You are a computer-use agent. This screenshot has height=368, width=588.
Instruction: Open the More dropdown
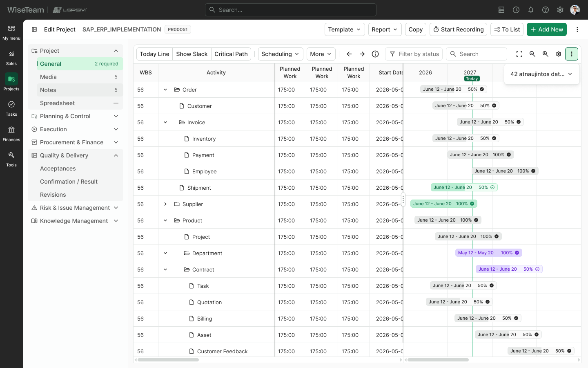[x=321, y=54]
